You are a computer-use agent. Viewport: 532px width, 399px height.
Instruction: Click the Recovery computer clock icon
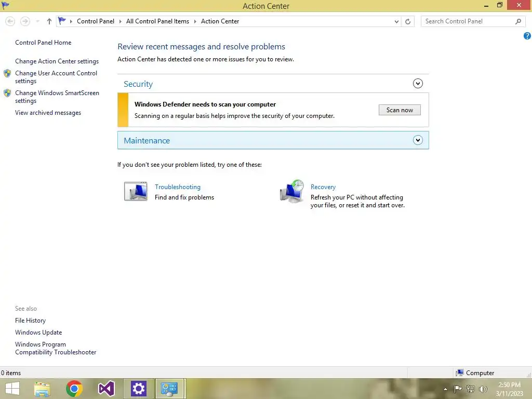point(292,191)
